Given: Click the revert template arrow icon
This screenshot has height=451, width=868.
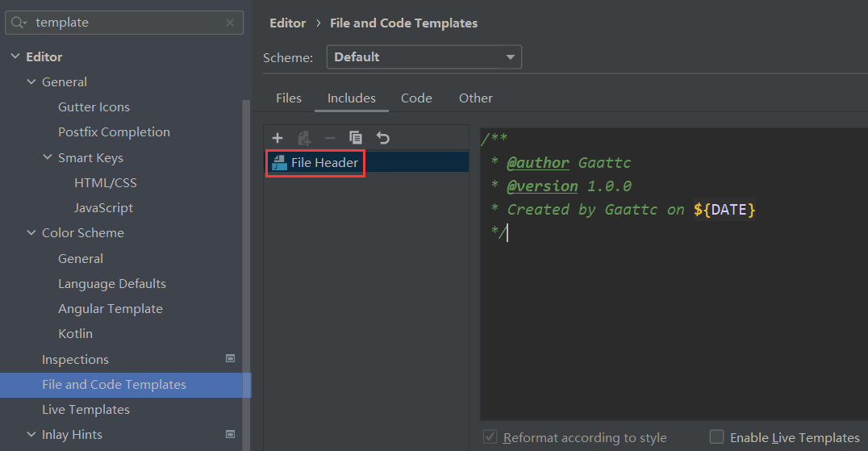Looking at the screenshot, I should [383, 138].
